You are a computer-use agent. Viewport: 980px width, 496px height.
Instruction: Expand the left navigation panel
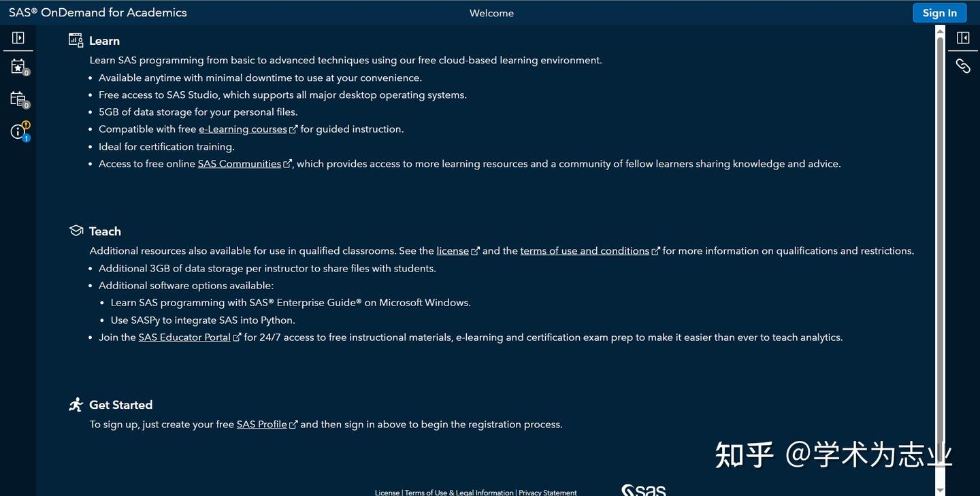(x=18, y=38)
